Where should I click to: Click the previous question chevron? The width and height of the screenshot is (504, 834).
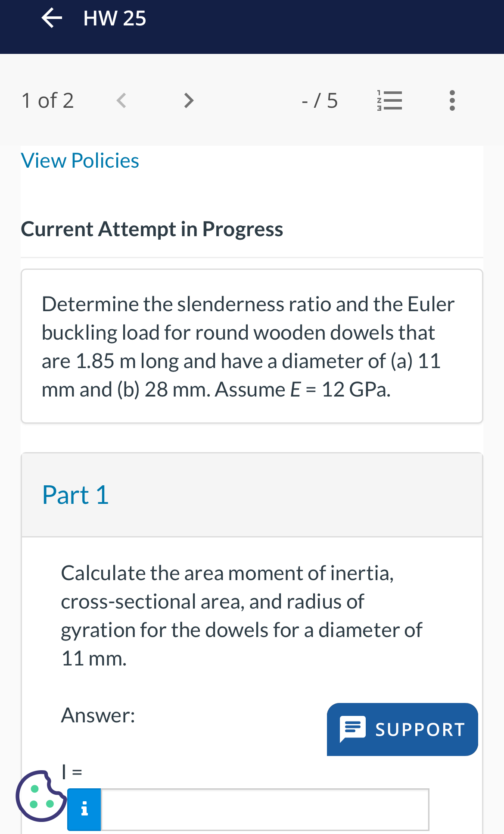point(121,100)
